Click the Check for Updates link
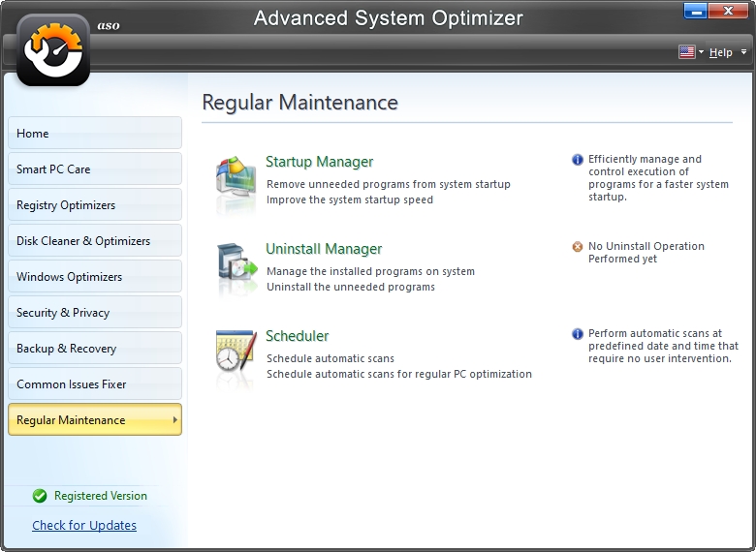The height and width of the screenshot is (552, 756). coord(84,526)
